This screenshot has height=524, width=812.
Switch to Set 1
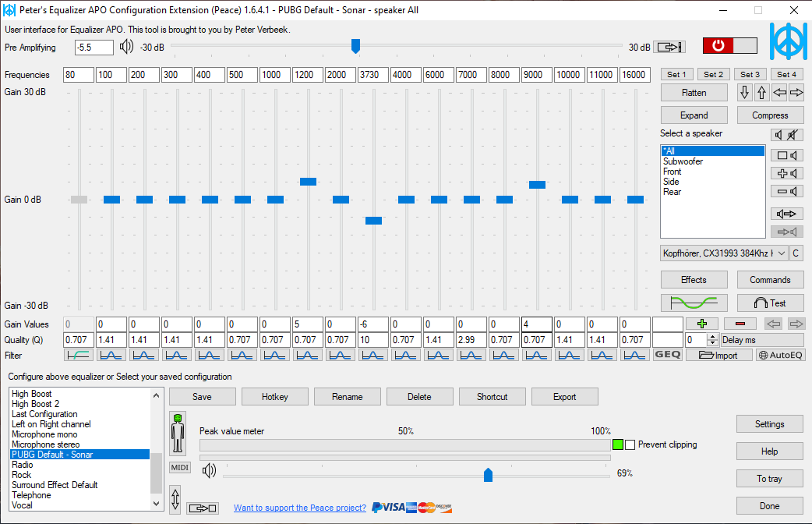pos(676,75)
